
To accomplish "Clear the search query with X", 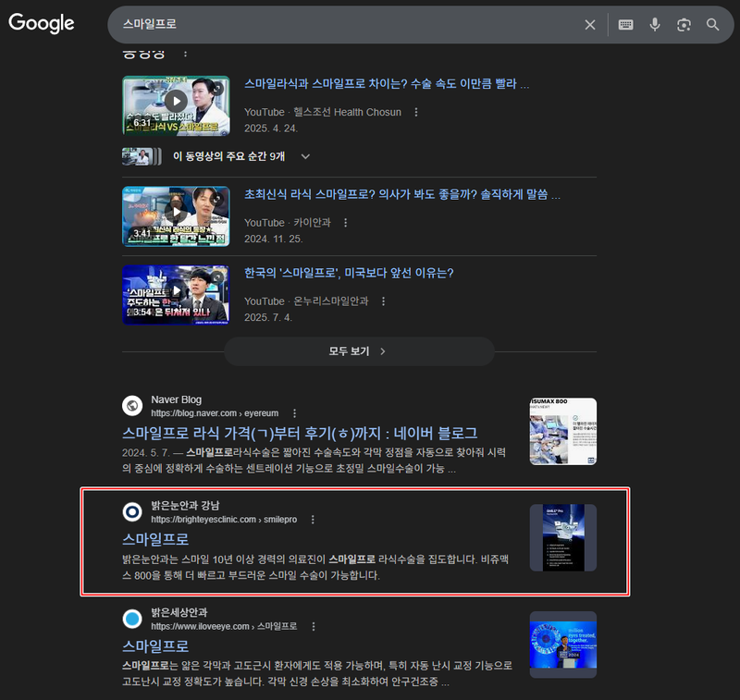I will pos(590,25).
